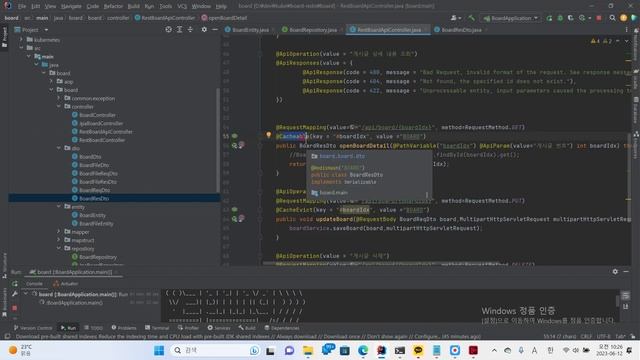Expand the aop package
This screenshot has height=360, width=640.
(x=51, y=81)
